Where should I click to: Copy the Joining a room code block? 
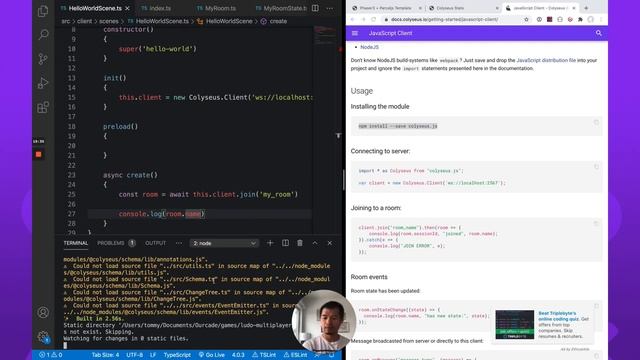pos(596,223)
